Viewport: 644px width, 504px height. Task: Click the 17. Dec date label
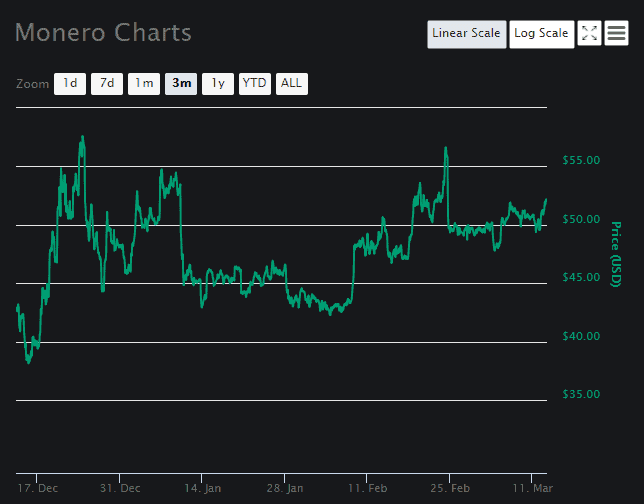pyautogui.click(x=38, y=488)
